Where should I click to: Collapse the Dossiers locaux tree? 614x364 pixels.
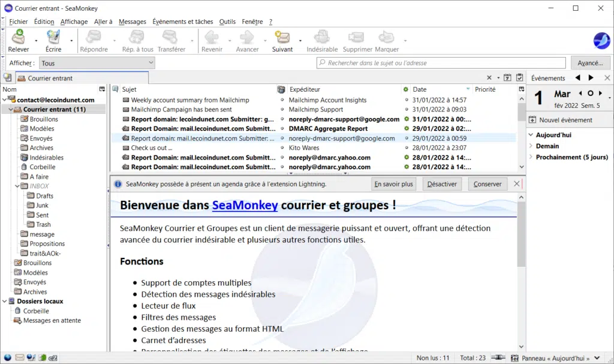pos(4,301)
